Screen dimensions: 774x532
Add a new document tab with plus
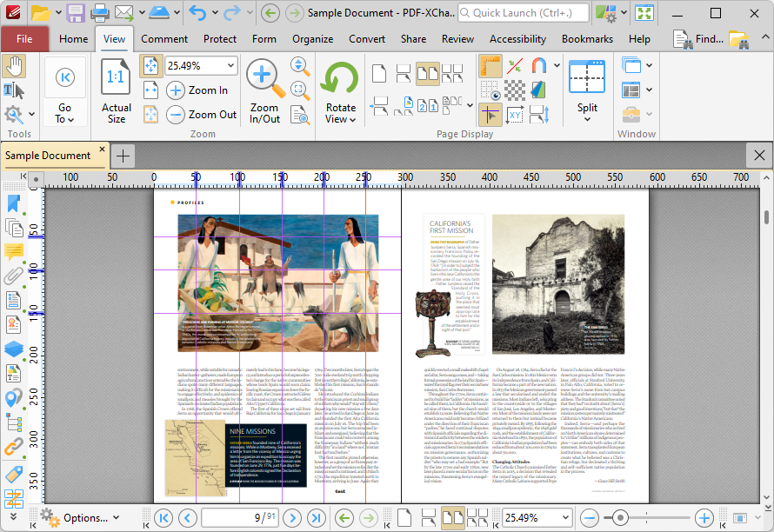point(123,156)
